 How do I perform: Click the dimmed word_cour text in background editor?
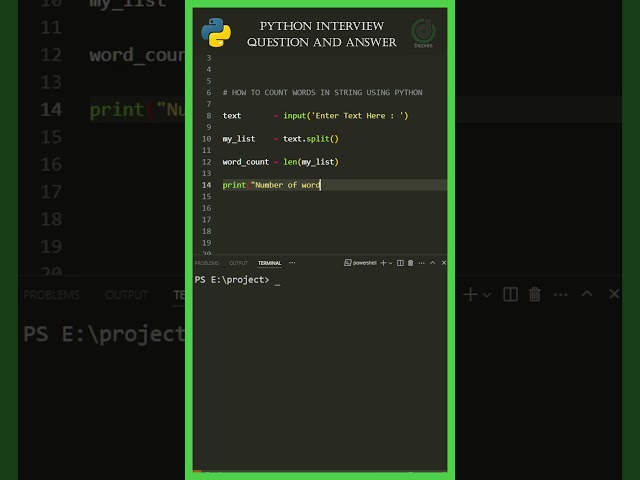(137, 56)
